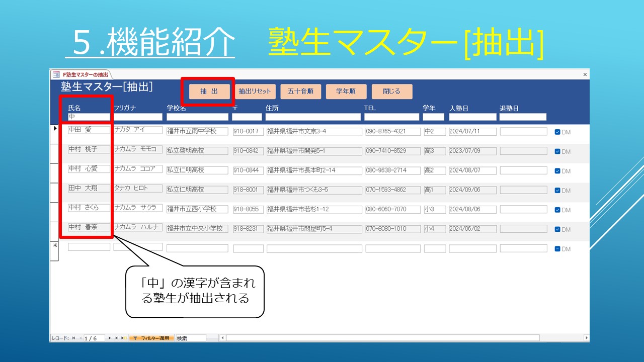Create new blank record navigation icon
The image size is (644, 362).
pyautogui.click(x=124, y=338)
